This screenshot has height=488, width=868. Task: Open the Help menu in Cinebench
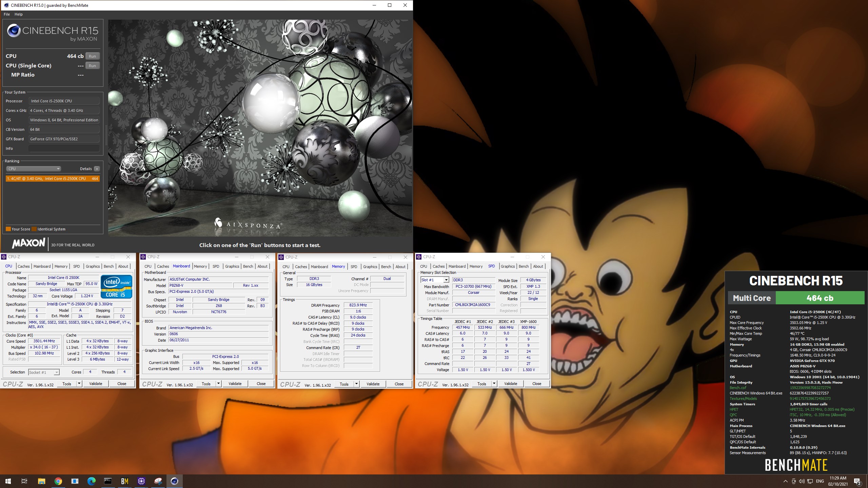click(19, 14)
